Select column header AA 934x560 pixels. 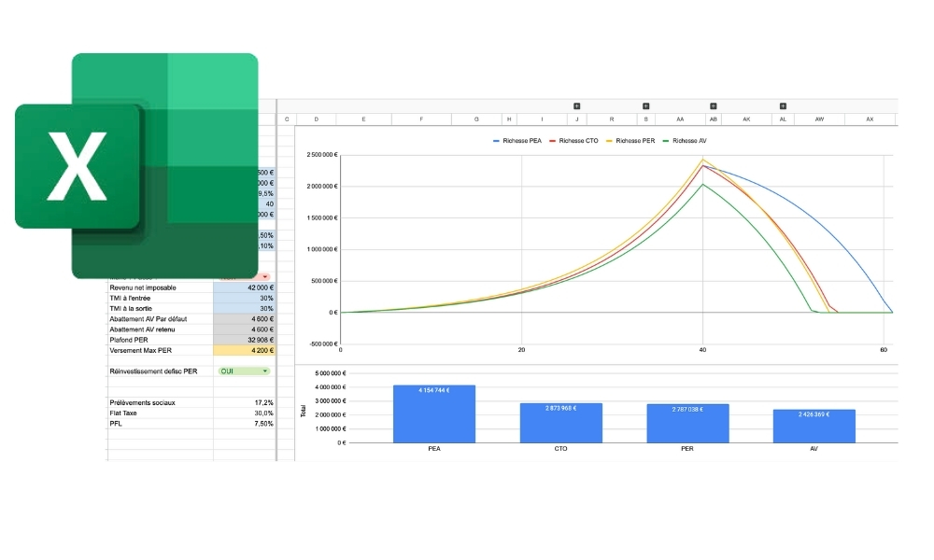point(679,119)
